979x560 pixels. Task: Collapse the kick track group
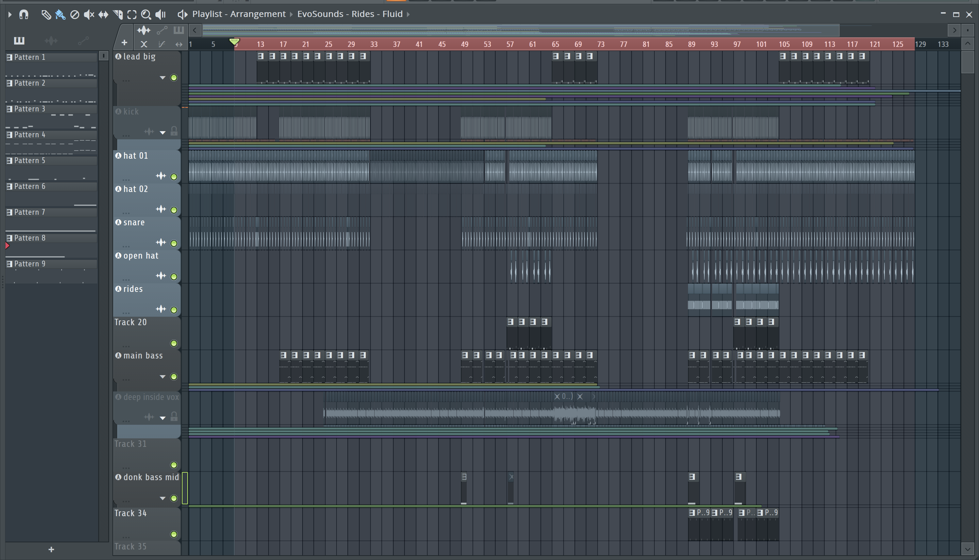[163, 133]
